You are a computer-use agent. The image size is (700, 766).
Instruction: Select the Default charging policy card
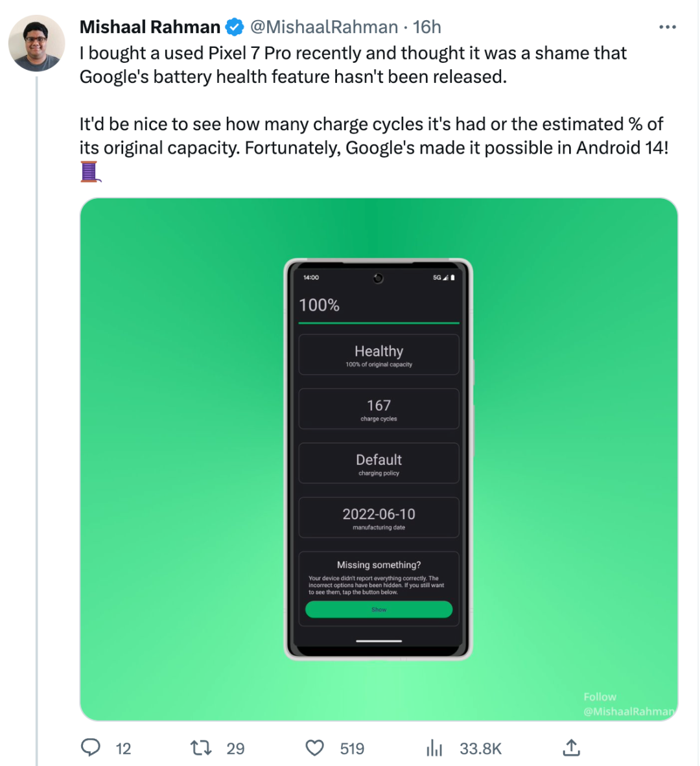379,463
